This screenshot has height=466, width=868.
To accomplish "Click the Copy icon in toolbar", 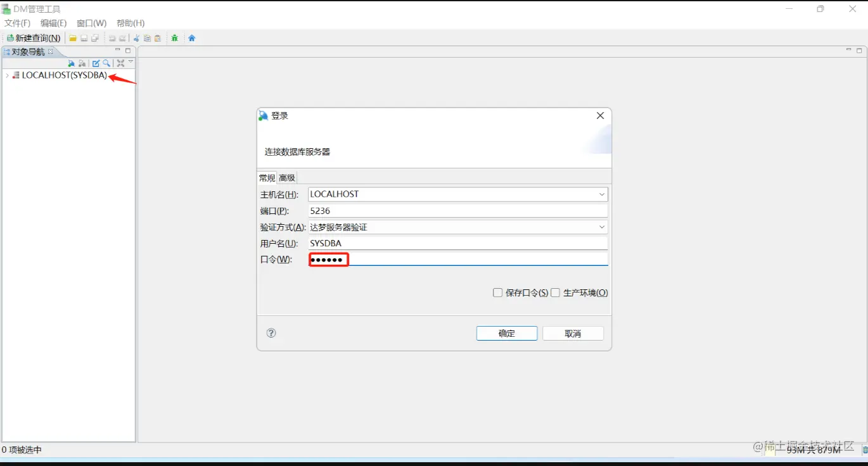I will coord(147,38).
